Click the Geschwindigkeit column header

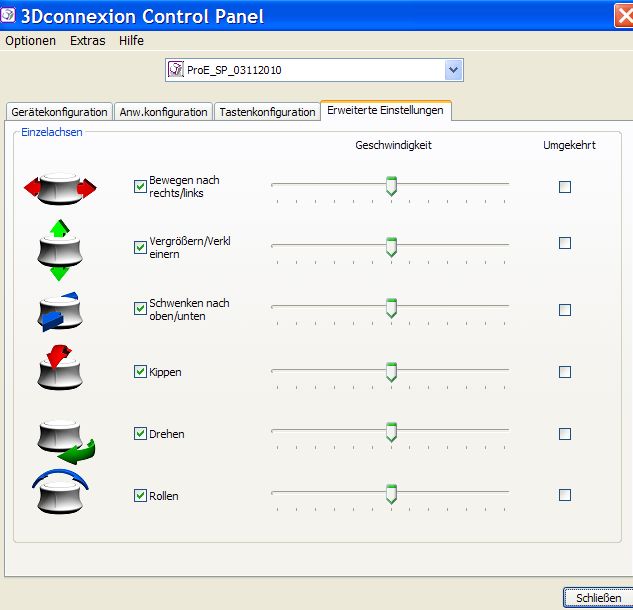(x=394, y=145)
